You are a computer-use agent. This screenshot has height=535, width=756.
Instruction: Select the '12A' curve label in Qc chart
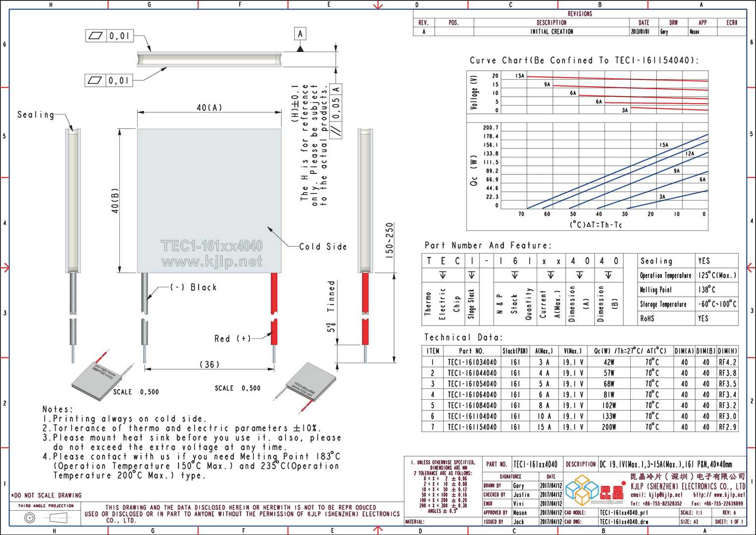coord(690,154)
